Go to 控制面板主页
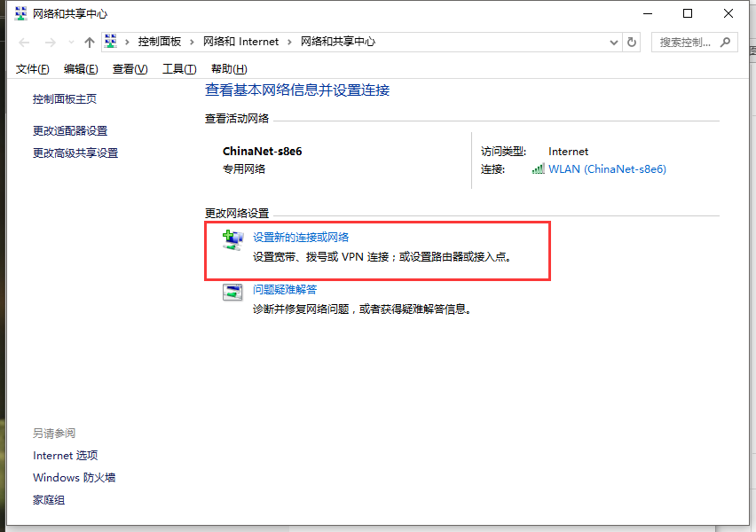 point(65,98)
